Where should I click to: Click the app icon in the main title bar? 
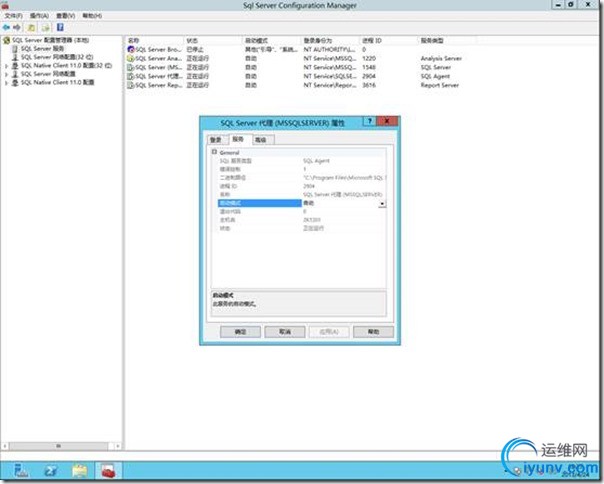point(5,5)
